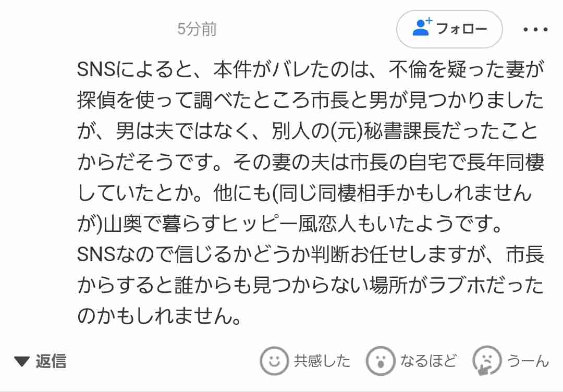The width and height of the screenshot is (563, 392).
Task: Click the final line のかもしれません。
Action: click(159, 316)
